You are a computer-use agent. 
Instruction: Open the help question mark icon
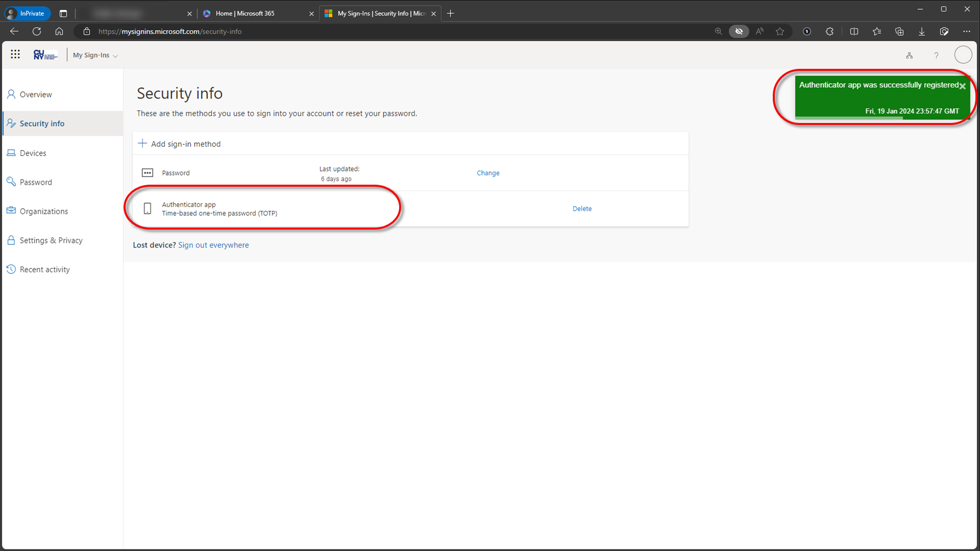pos(936,55)
